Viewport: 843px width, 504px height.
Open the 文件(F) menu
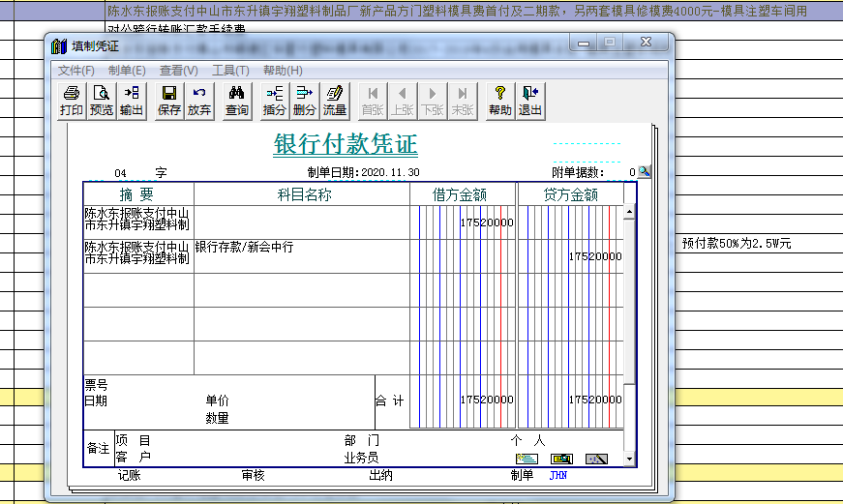(76, 71)
